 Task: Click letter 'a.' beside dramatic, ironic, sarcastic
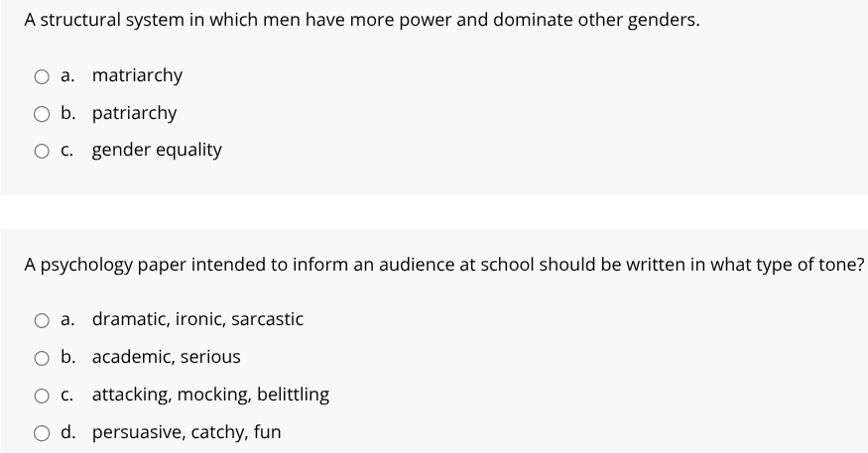pyautogui.click(x=67, y=320)
